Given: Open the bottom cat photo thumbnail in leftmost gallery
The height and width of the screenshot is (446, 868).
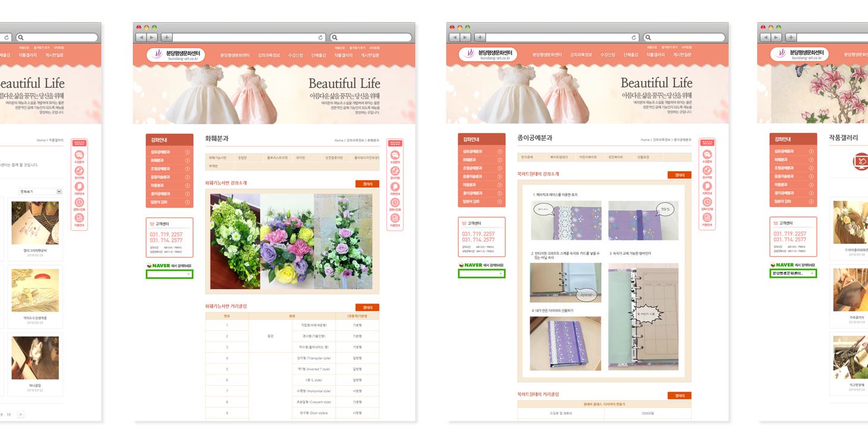Looking at the screenshot, I should tap(35, 358).
